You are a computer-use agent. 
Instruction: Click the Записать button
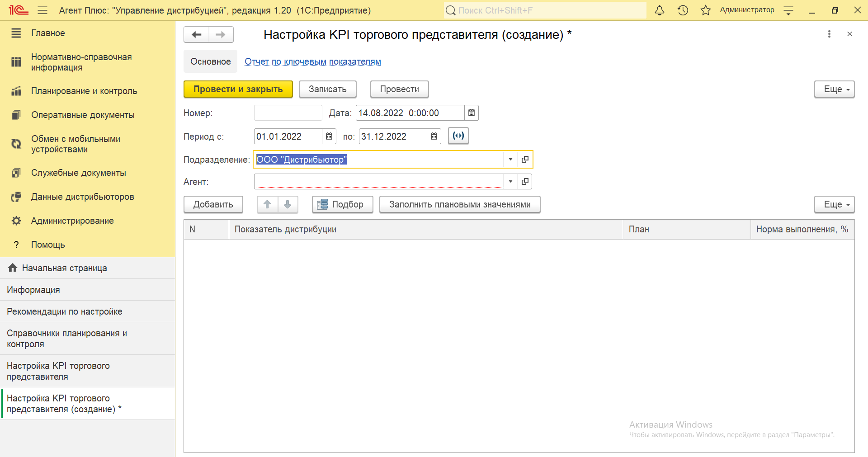pyautogui.click(x=327, y=89)
